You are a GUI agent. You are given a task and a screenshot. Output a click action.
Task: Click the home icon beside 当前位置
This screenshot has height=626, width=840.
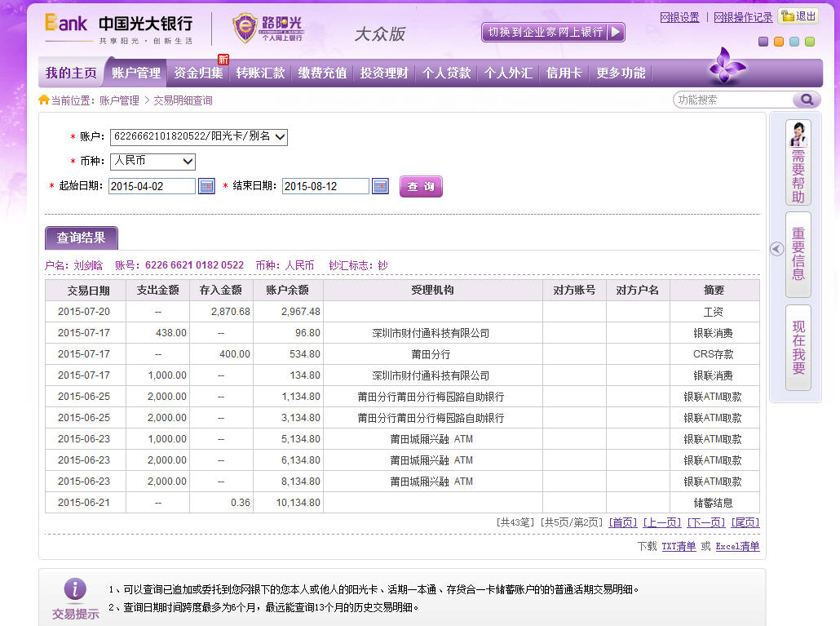(x=44, y=100)
